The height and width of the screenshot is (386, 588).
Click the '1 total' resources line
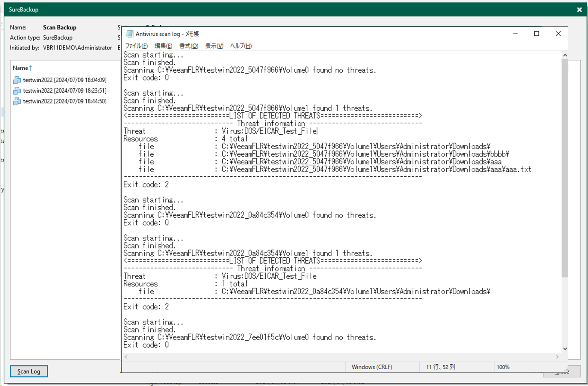pos(235,284)
